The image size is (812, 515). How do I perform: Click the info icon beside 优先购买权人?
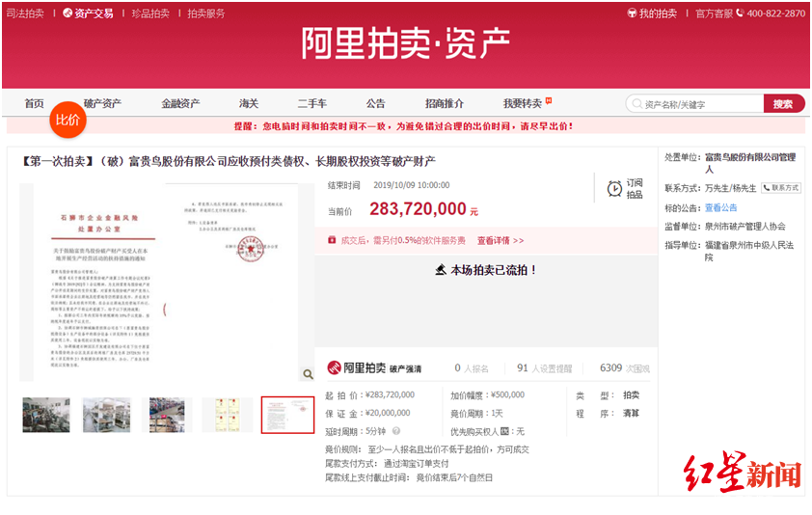pyautogui.click(x=504, y=431)
